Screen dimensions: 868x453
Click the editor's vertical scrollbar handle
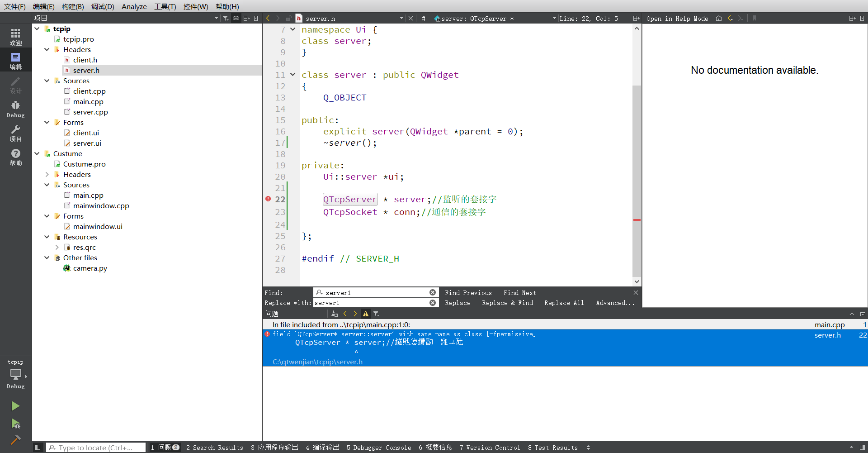pyautogui.click(x=637, y=181)
